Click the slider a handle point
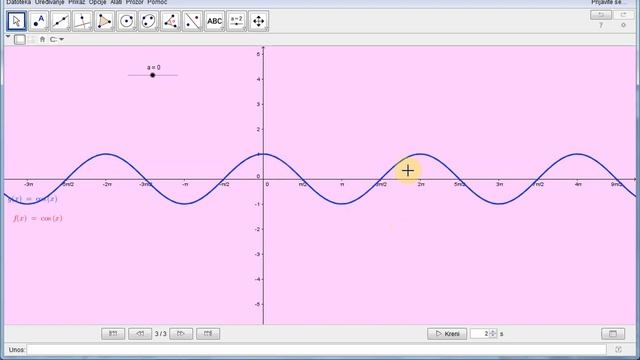The width and height of the screenshot is (640, 360). click(153, 75)
